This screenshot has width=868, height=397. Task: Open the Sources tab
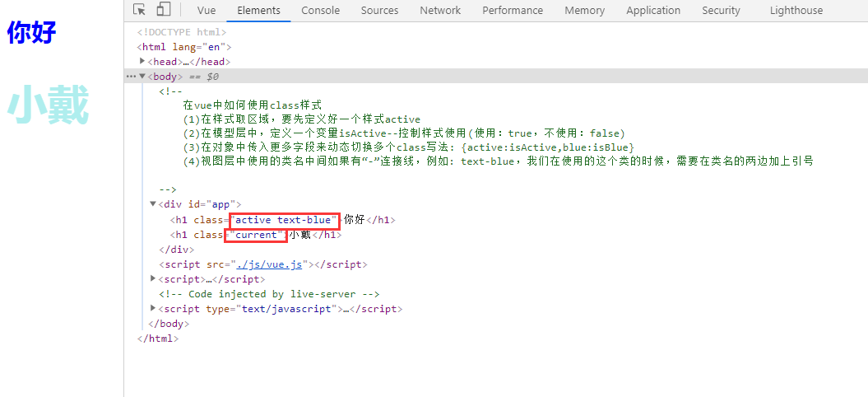click(x=379, y=11)
